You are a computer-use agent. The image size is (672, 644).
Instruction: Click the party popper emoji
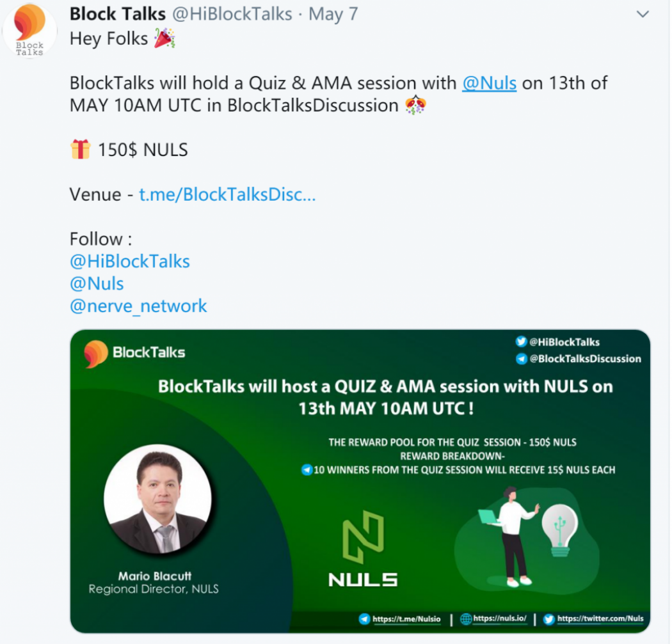164,38
